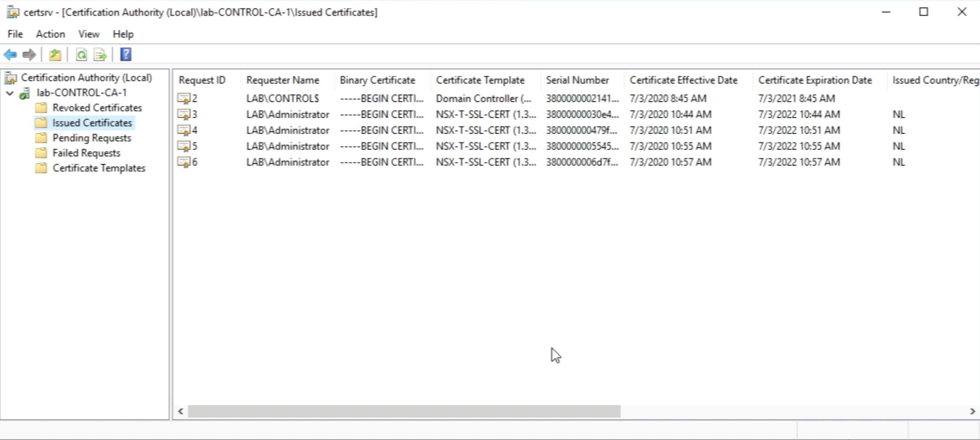Collapse the lab-CONTROL-CA-1 tree node

pos(10,93)
